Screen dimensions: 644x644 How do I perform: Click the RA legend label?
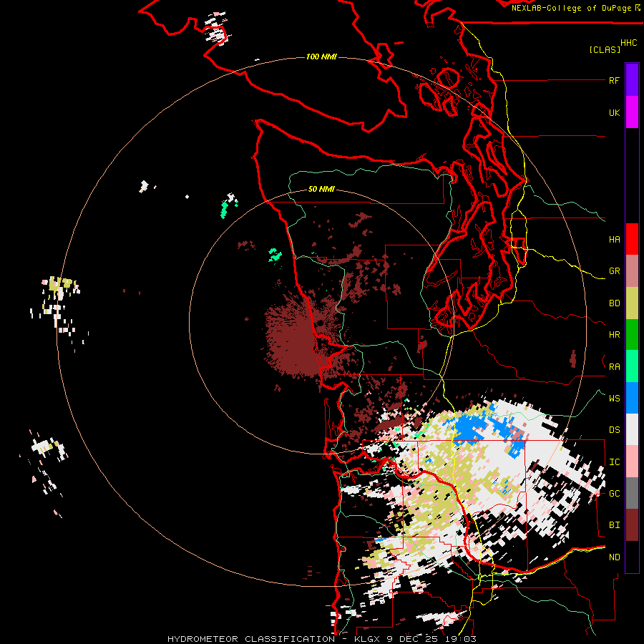[614, 367]
